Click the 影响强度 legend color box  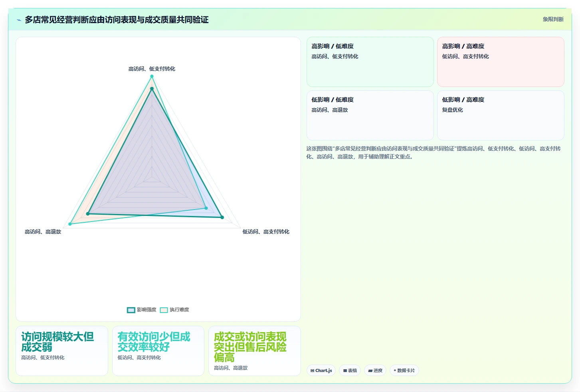131,310
